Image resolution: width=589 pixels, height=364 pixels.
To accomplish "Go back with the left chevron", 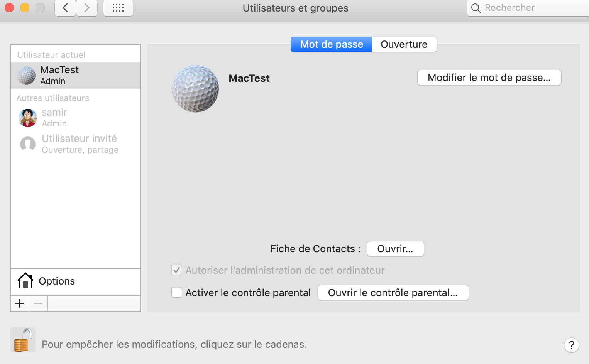I will [x=65, y=8].
